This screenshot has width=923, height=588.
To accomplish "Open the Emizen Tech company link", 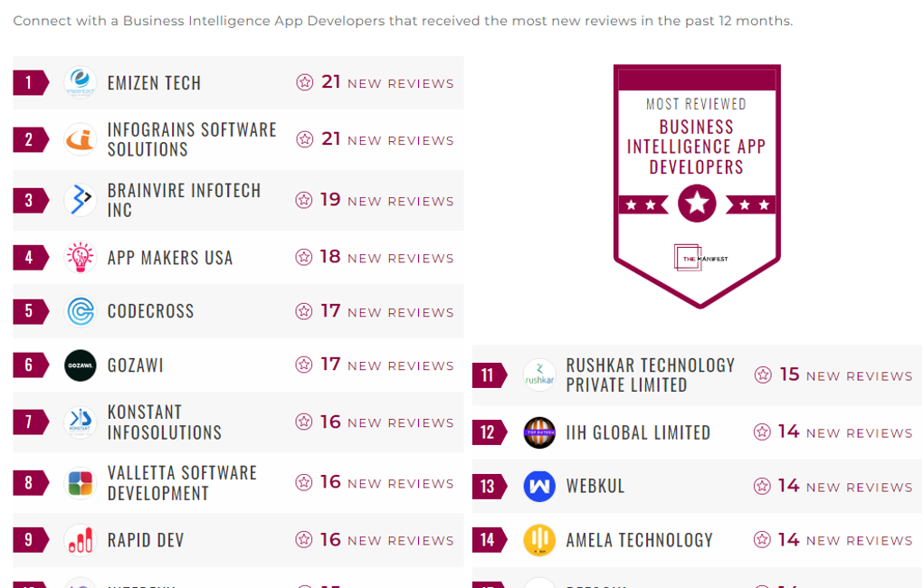I will tap(154, 83).
